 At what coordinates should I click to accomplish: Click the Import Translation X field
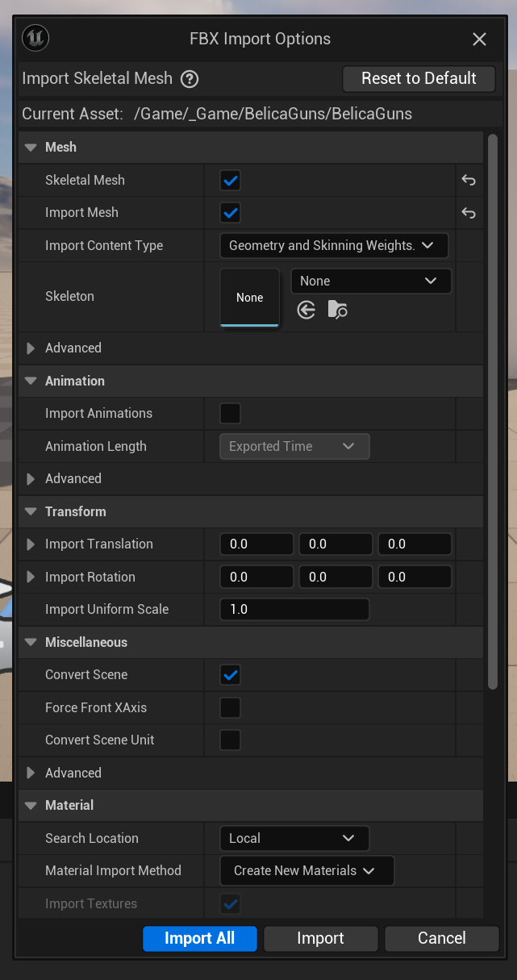[x=256, y=544]
